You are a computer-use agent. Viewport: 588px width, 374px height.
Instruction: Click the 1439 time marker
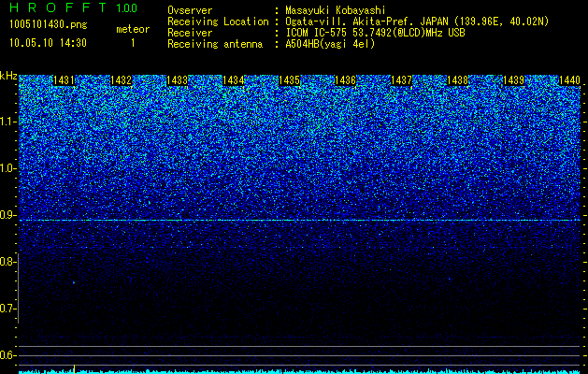[513, 80]
